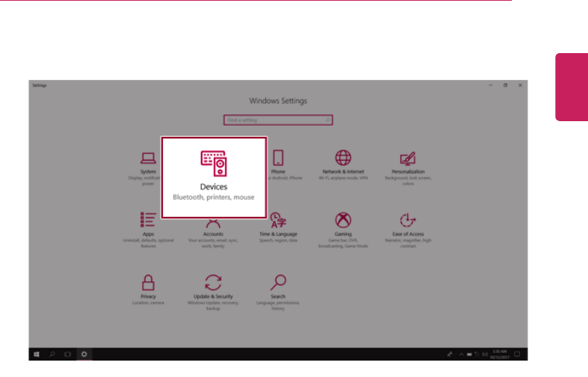This screenshot has width=588, height=377.
Task: Click the battery tray icon
Action: (469, 354)
